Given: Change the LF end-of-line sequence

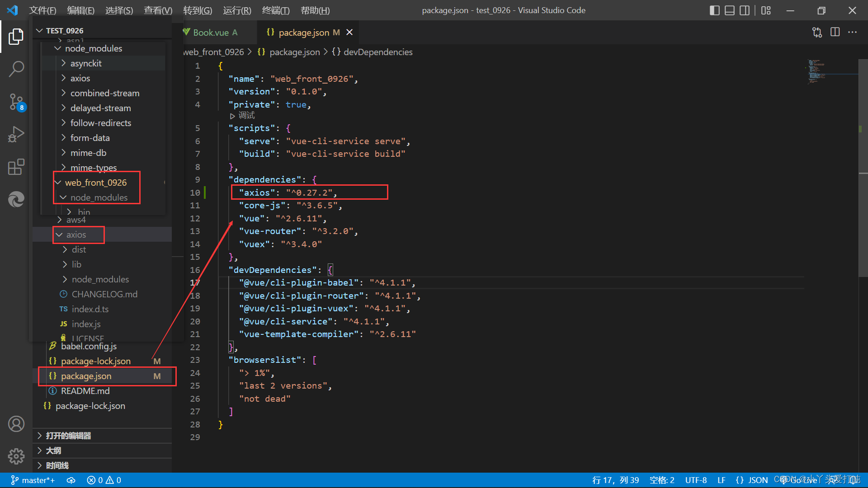Looking at the screenshot, I should [722, 480].
